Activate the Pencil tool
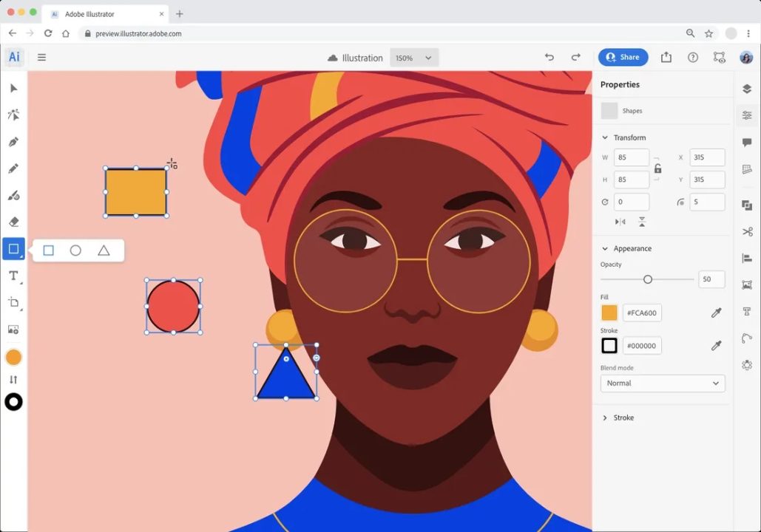The width and height of the screenshot is (761, 532). [13, 168]
